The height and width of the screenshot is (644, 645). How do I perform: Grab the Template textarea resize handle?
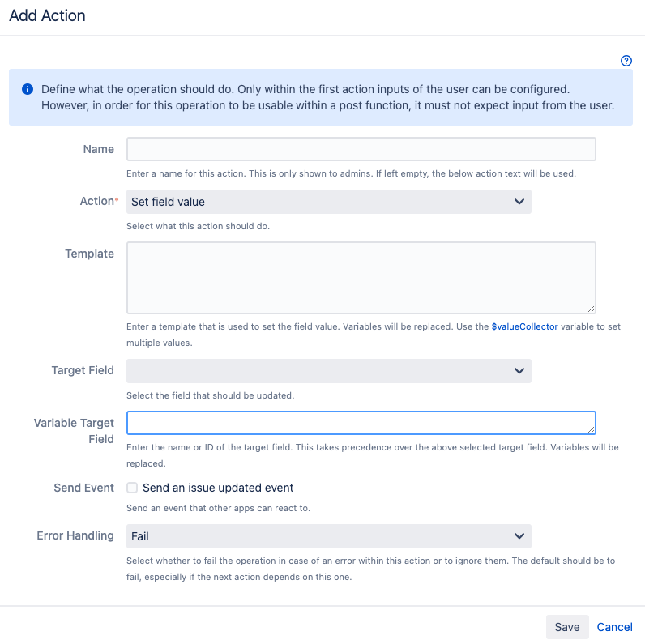coord(592,309)
